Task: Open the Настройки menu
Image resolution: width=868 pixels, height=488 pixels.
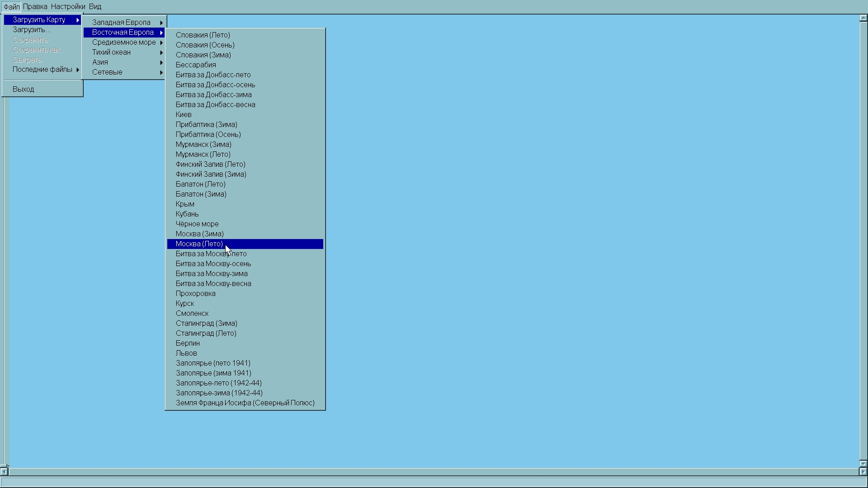Action: coord(68,6)
